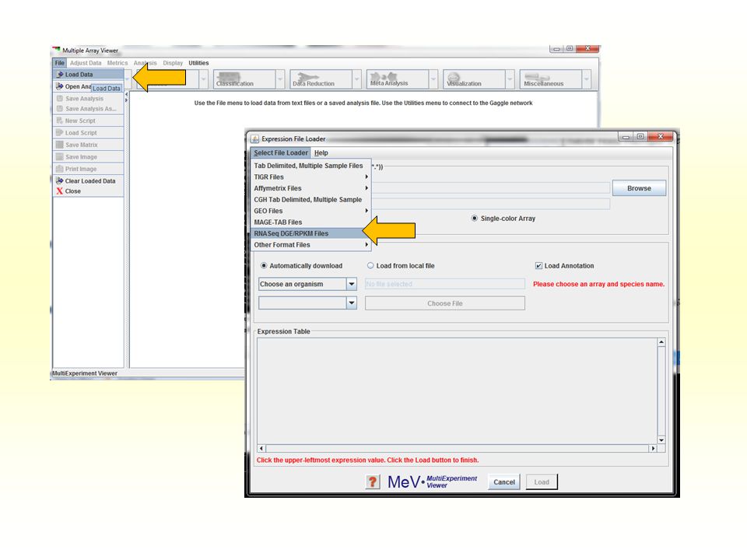Expand the TIGR Files submenu
This screenshot has width=747, height=560.
pos(310,177)
